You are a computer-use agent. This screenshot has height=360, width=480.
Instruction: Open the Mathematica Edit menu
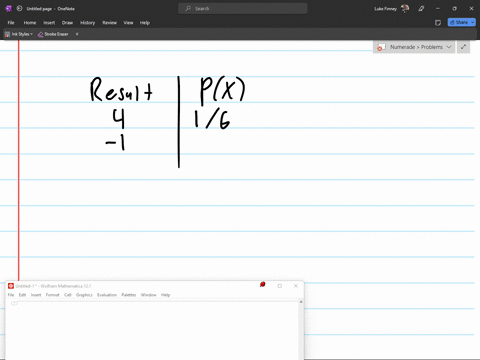[22, 295]
